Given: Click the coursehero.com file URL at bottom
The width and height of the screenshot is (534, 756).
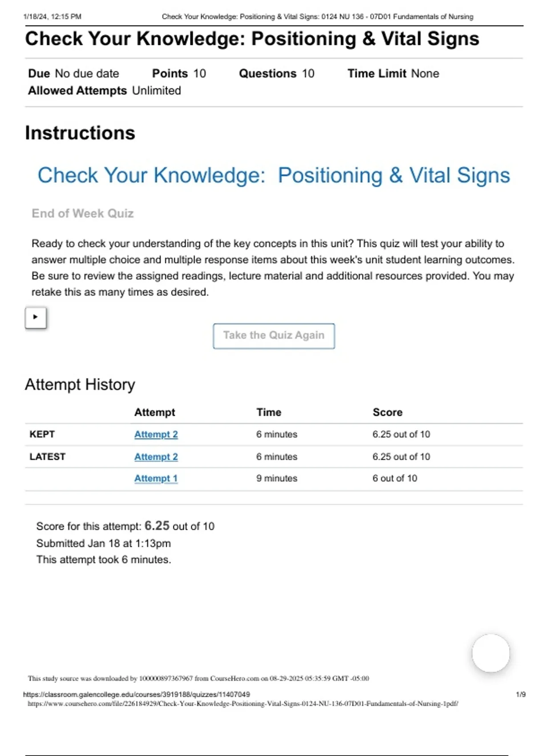Looking at the screenshot, I should coord(243,704).
